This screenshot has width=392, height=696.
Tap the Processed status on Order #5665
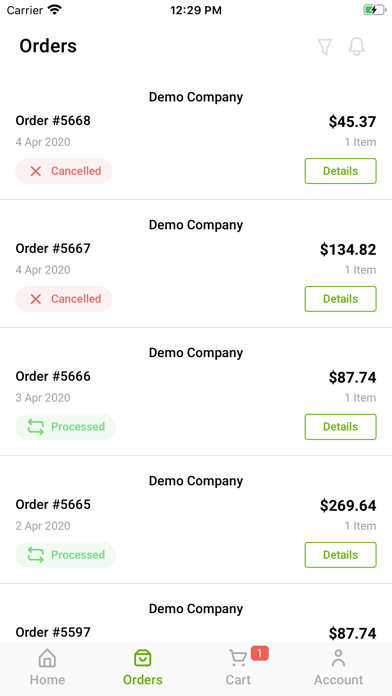click(x=66, y=555)
